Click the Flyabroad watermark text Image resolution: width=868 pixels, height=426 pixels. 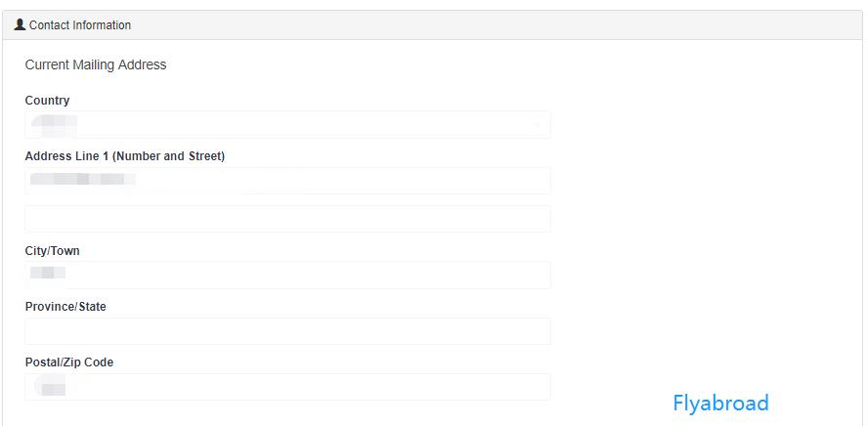click(x=720, y=403)
